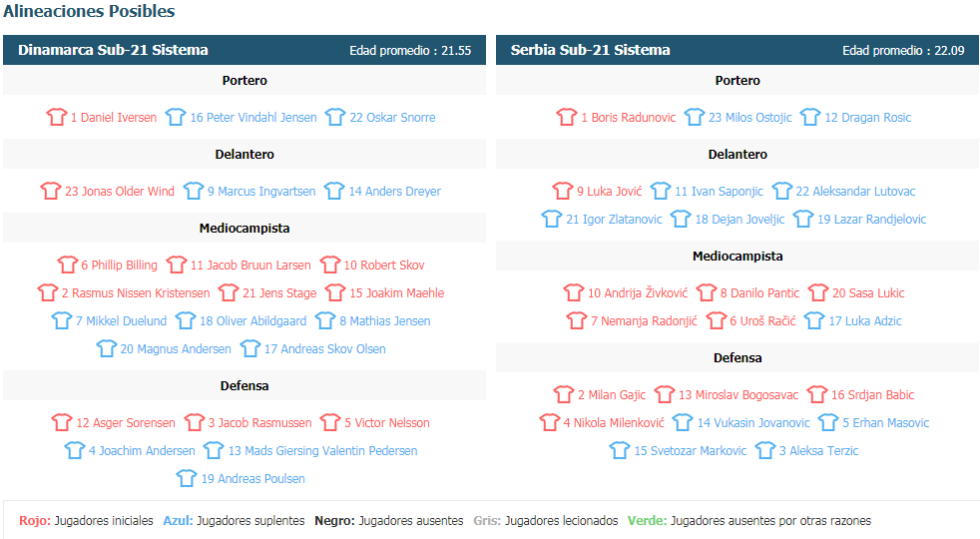Click the red shirt icon beside Boris Radunovic
Viewport: 980px width, 539px height.
click(567, 117)
